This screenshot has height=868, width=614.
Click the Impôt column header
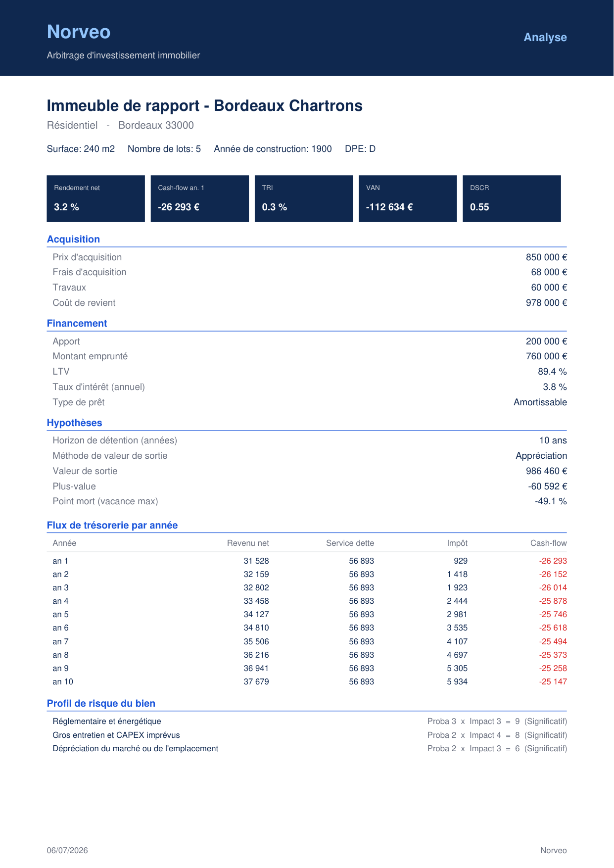[457, 543]
